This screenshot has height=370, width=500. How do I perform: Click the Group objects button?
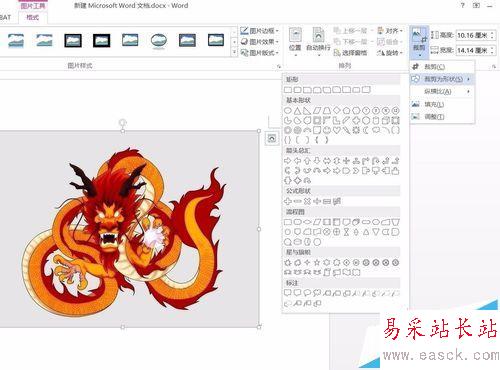(390, 42)
